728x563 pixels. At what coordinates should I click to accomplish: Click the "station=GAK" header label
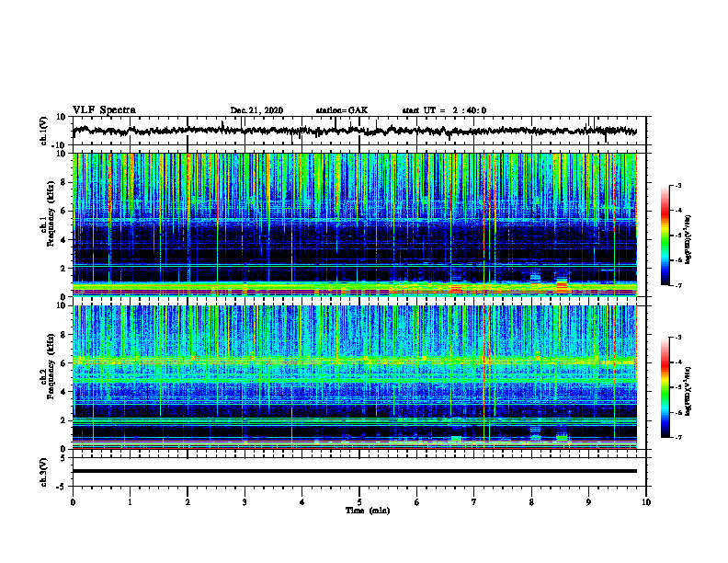342,110
